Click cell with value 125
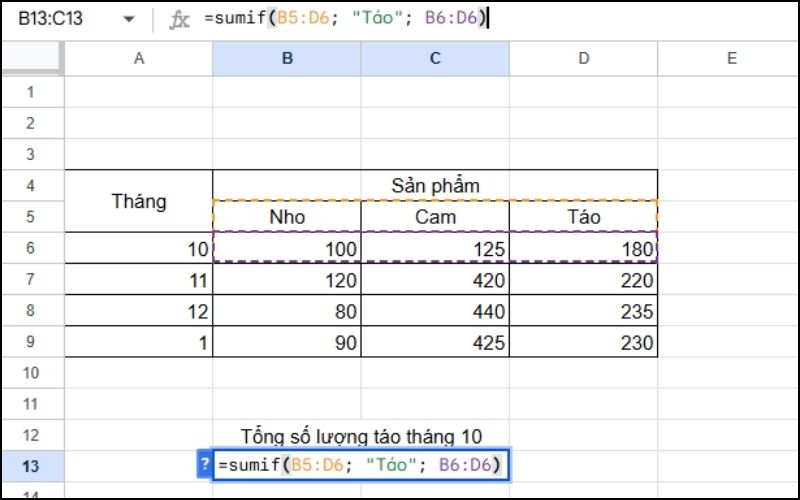The height and width of the screenshot is (500, 800). point(435,248)
